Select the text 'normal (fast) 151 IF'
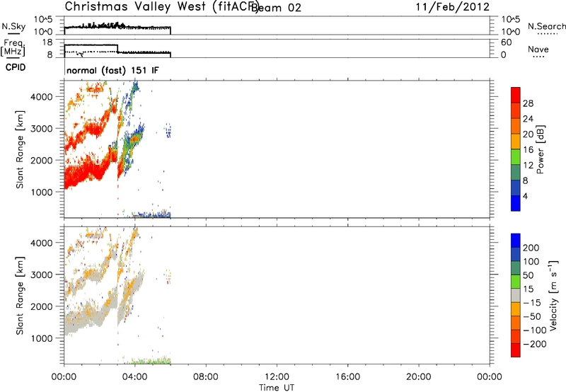Viewport: 566px width, 392px height. (x=112, y=70)
